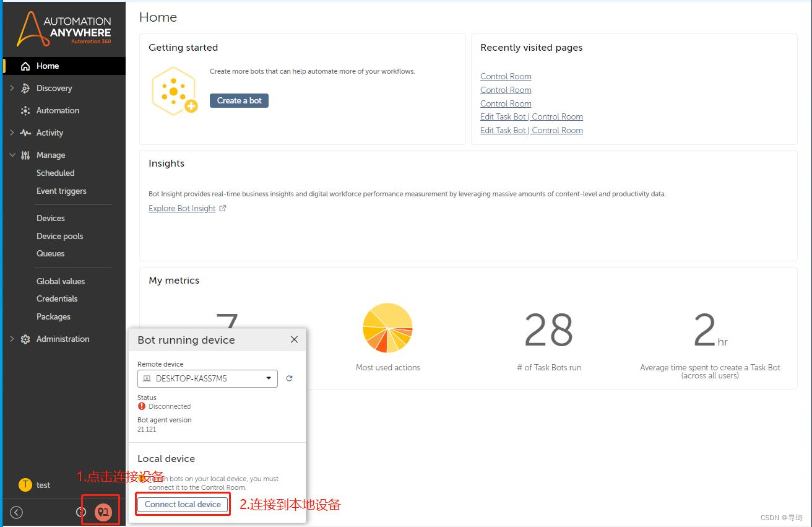Open the Activity menu item
Image resolution: width=812 pixels, height=527 pixels.
click(50, 133)
